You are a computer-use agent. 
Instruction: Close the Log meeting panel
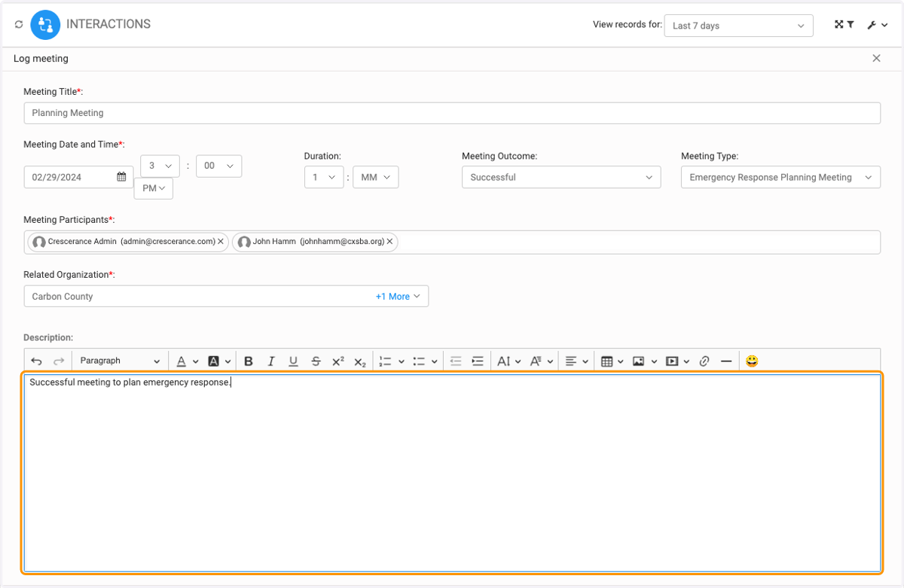[x=876, y=58]
